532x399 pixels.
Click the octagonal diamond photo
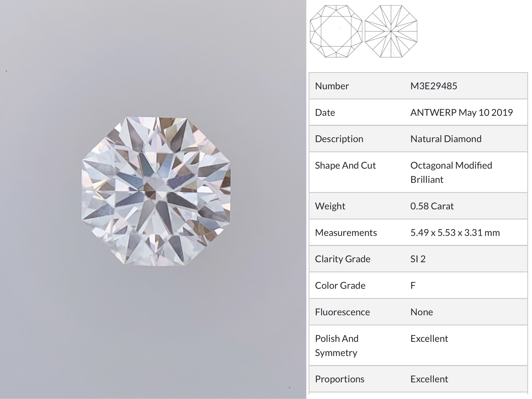click(x=156, y=191)
